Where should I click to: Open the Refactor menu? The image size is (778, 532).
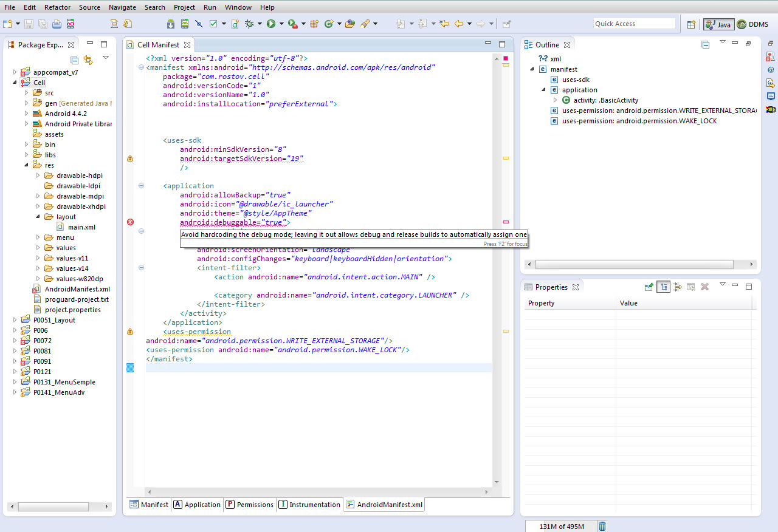pyautogui.click(x=57, y=7)
